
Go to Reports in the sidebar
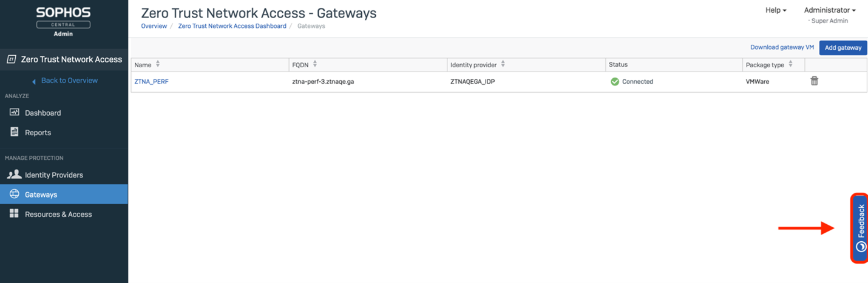click(x=38, y=133)
